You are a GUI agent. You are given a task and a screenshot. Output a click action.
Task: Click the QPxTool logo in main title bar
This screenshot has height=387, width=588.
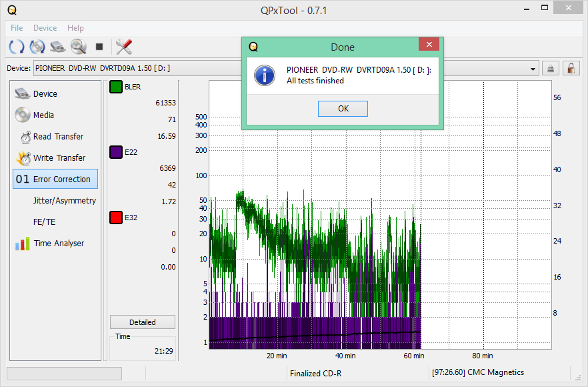pyautogui.click(x=12, y=10)
